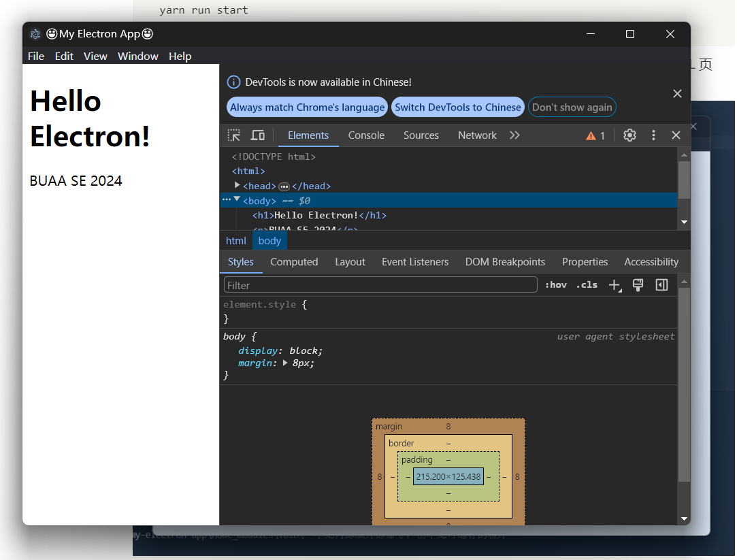This screenshot has height=560, width=737.
Task: Select the Layout pane tab
Action: 350,262
